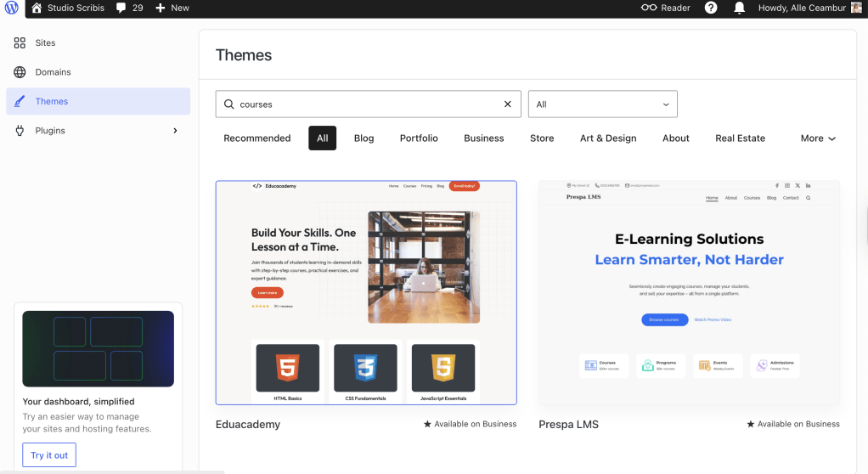Click Educacademy's Available on Business label
Screen dimensions: 868x474
[470, 424]
